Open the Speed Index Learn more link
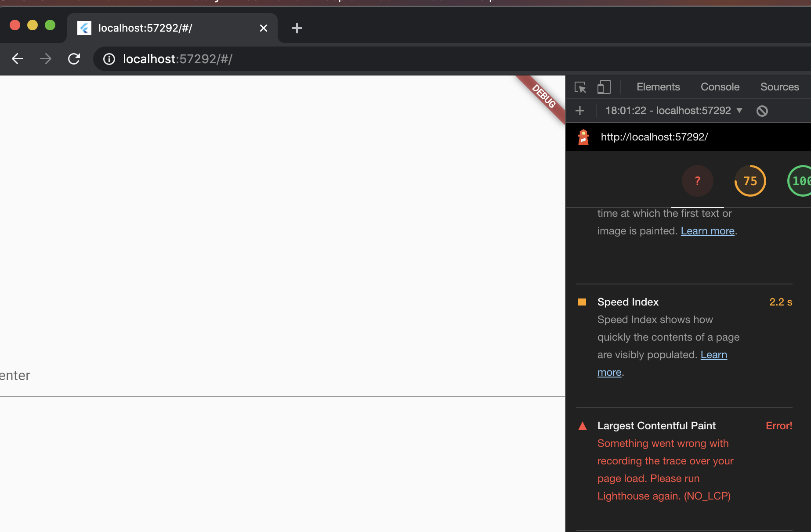 [x=714, y=355]
